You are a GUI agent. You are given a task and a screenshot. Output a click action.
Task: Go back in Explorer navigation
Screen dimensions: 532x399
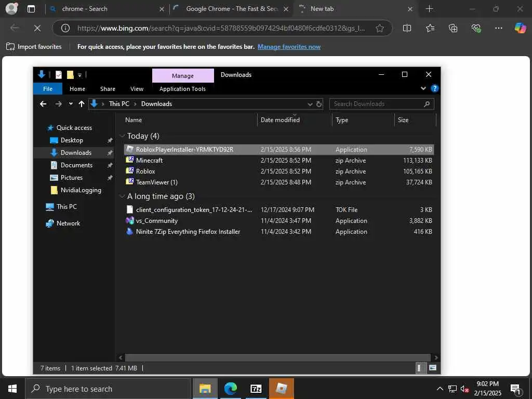[x=43, y=104]
